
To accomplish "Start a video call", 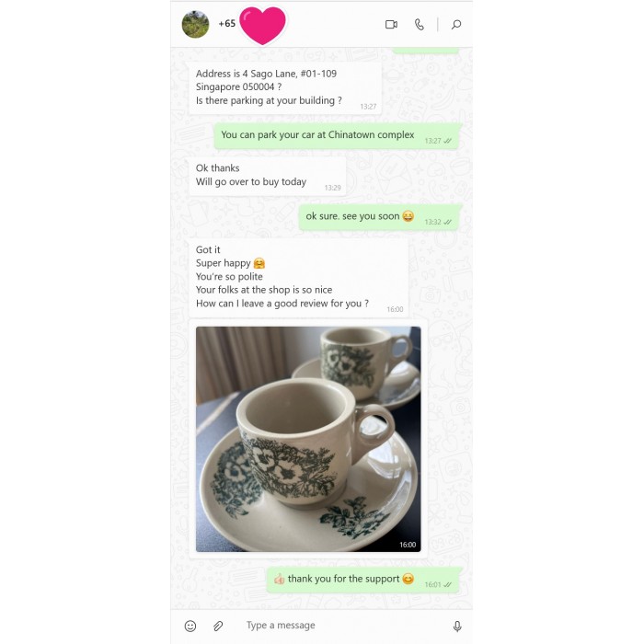I will point(391,25).
